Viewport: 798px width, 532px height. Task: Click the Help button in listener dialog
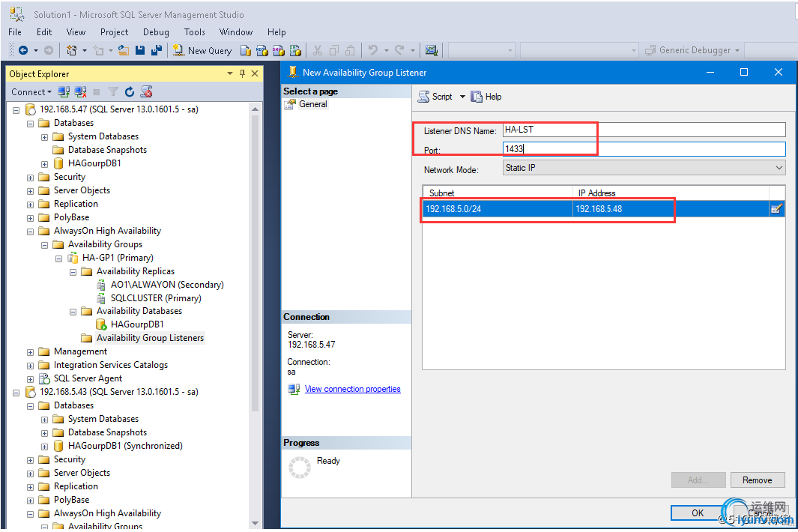click(x=486, y=97)
